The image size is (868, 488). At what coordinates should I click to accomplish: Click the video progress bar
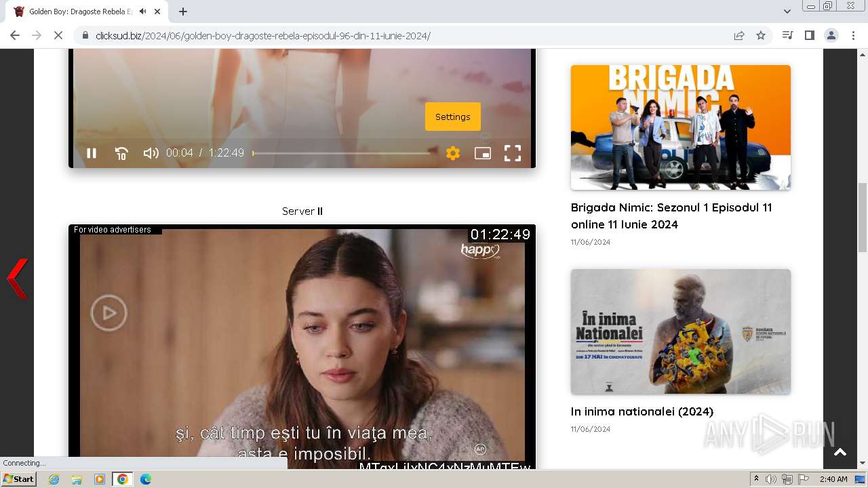coord(341,153)
